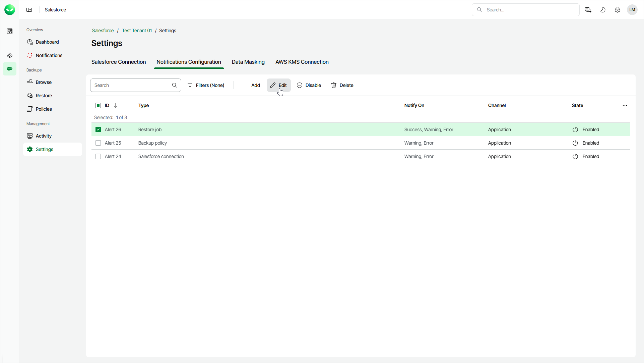Viewport: 644px width, 363px height.
Task: Open the Test Tenant 01 breadcrumb link
Action: tap(137, 31)
